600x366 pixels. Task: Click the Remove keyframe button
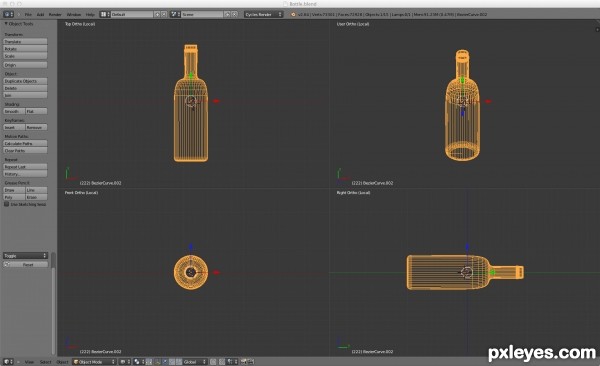coord(36,127)
